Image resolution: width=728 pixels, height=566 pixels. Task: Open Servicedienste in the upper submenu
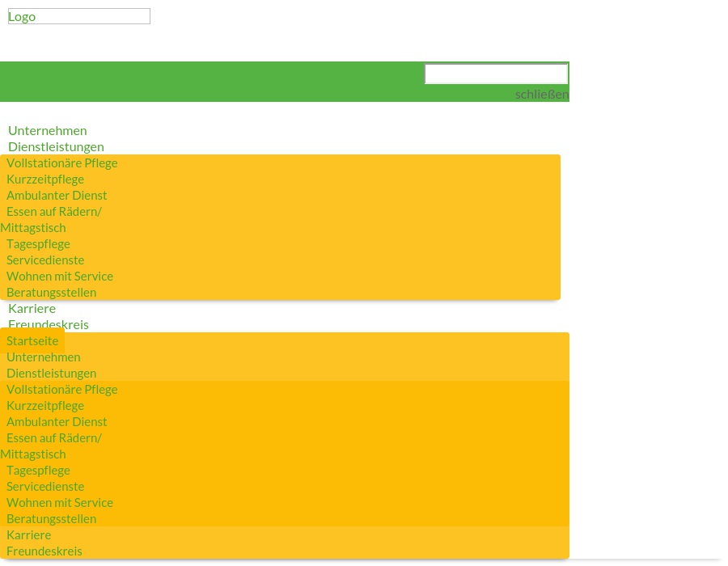[x=45, y=260]
